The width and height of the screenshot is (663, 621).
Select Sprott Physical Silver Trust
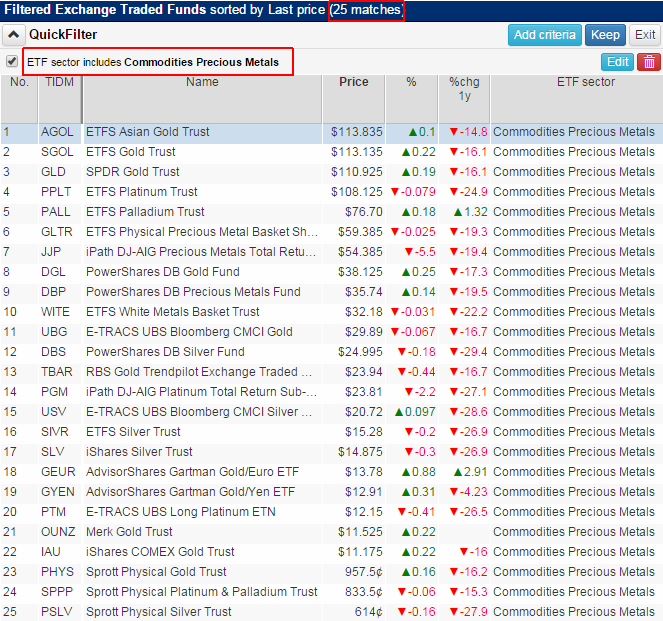(x=159, y=612)
